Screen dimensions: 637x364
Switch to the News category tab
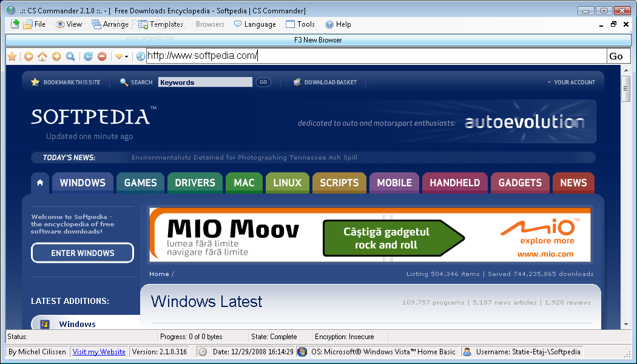point(573,183)
